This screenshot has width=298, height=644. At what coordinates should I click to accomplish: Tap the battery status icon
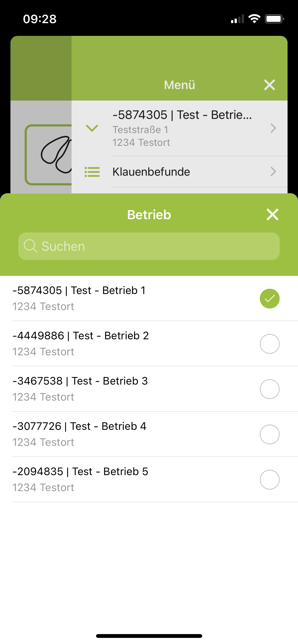[x=274, y=19]
